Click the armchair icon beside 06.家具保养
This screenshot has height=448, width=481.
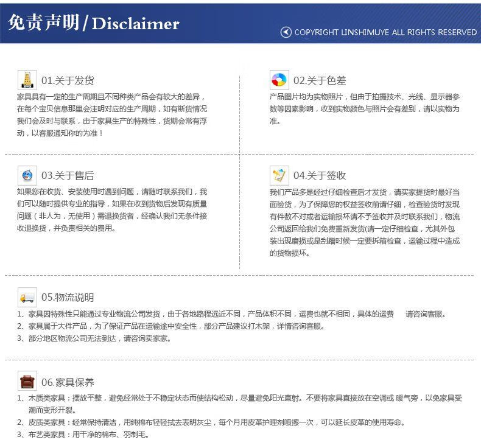[x=27, y=382]
